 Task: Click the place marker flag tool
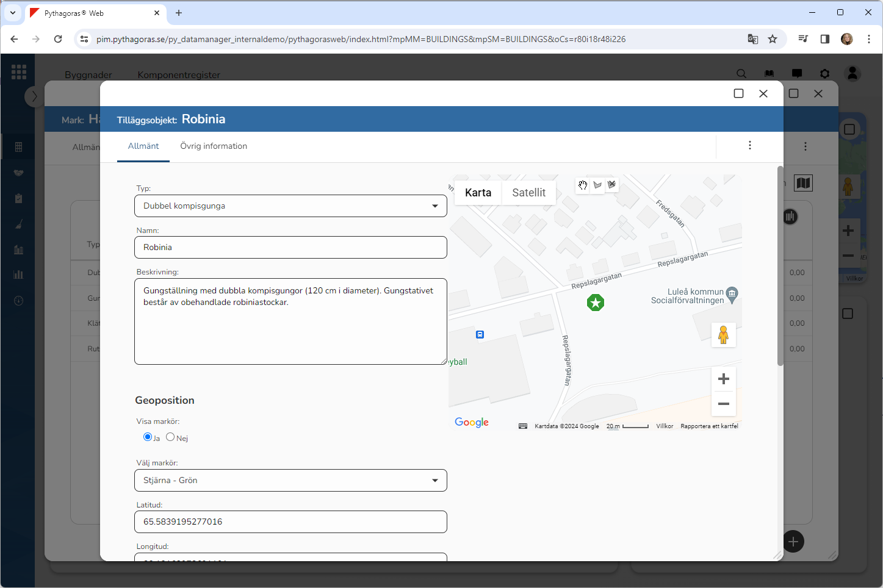tap(597, 185)
